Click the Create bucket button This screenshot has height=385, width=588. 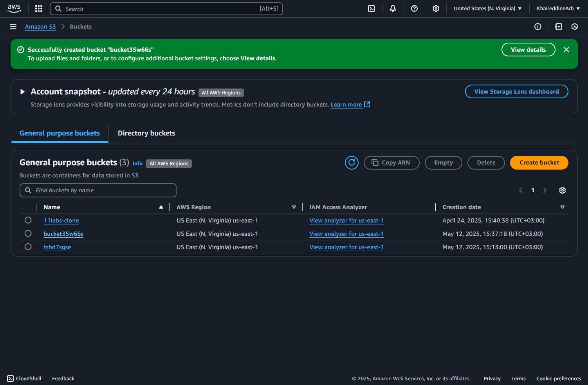539,163
